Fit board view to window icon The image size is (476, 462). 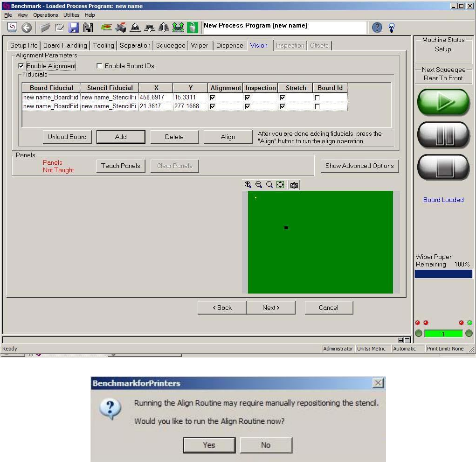pos(280,184)
